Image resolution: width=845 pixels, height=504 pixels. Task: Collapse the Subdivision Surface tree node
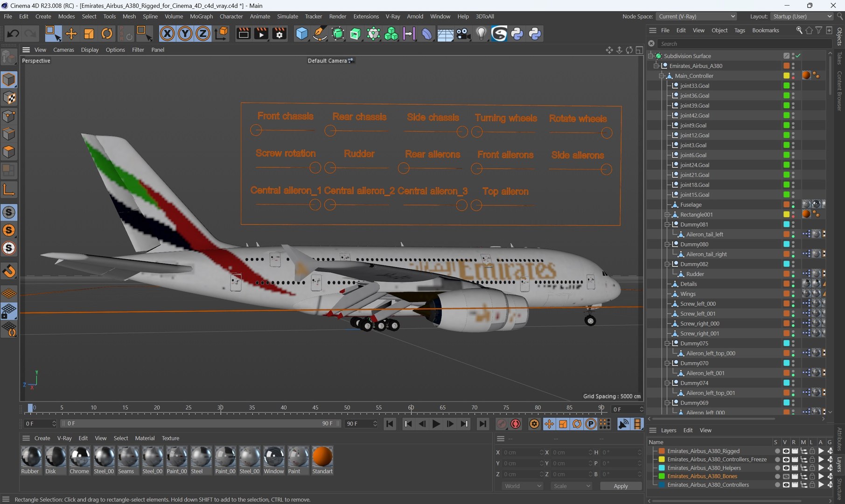[651, 56]
